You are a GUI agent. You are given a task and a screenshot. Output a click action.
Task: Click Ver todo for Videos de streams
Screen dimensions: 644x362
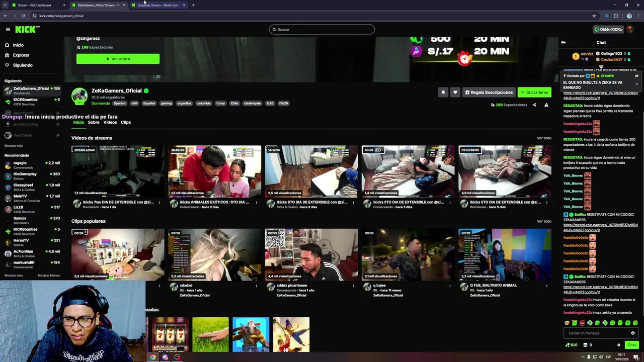pyautogui.click(x=544, y=138)
